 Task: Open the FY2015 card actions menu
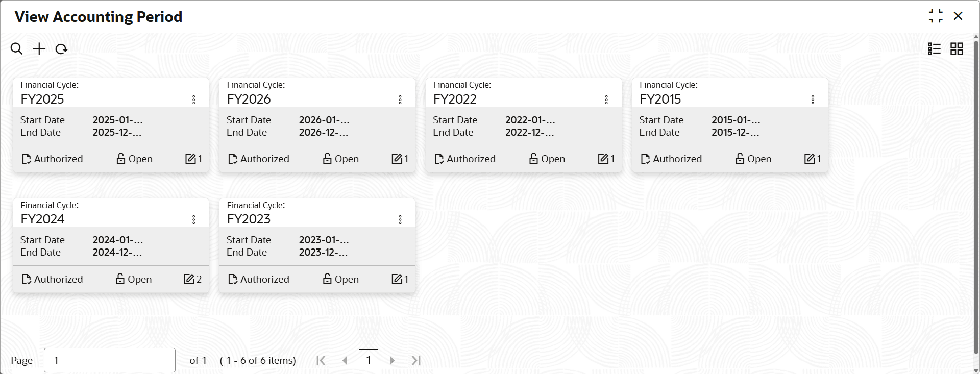coord(813,99)
